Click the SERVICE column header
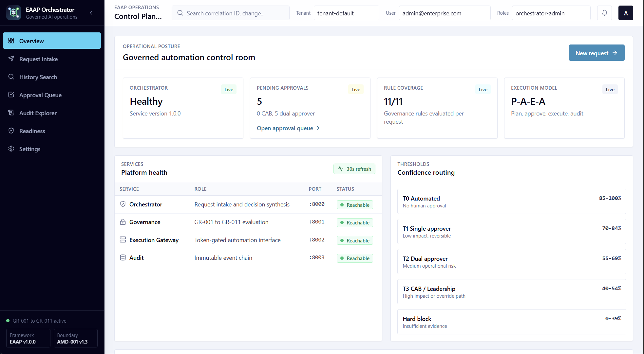The image size is (644, 354). (x=129, y=189)
